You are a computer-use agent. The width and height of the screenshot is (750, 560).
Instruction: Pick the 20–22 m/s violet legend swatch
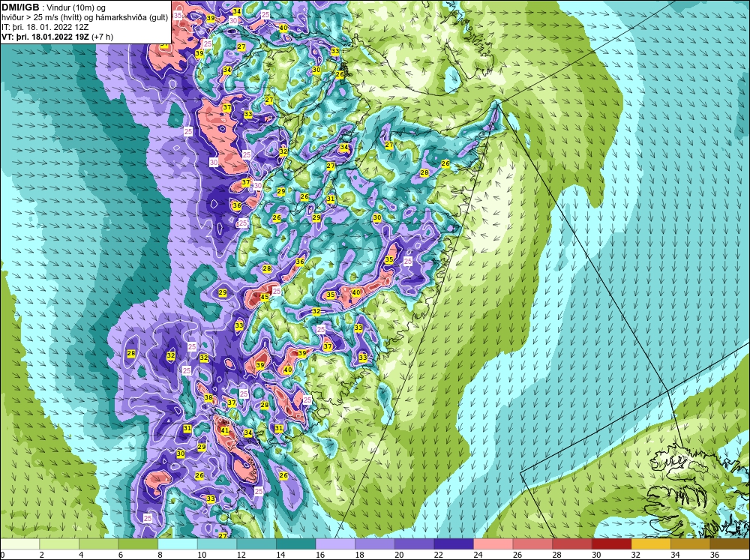click(x=414, y=544)
